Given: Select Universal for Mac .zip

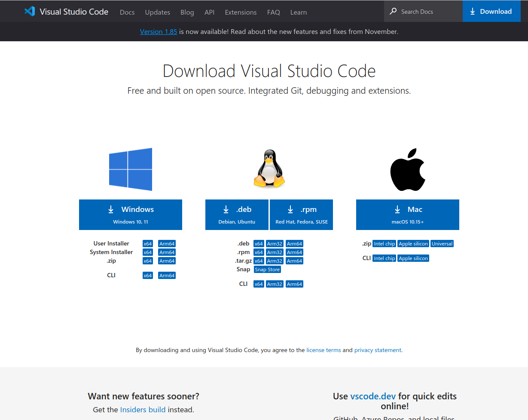Looking at the screenshot, I should coord(443,244).
